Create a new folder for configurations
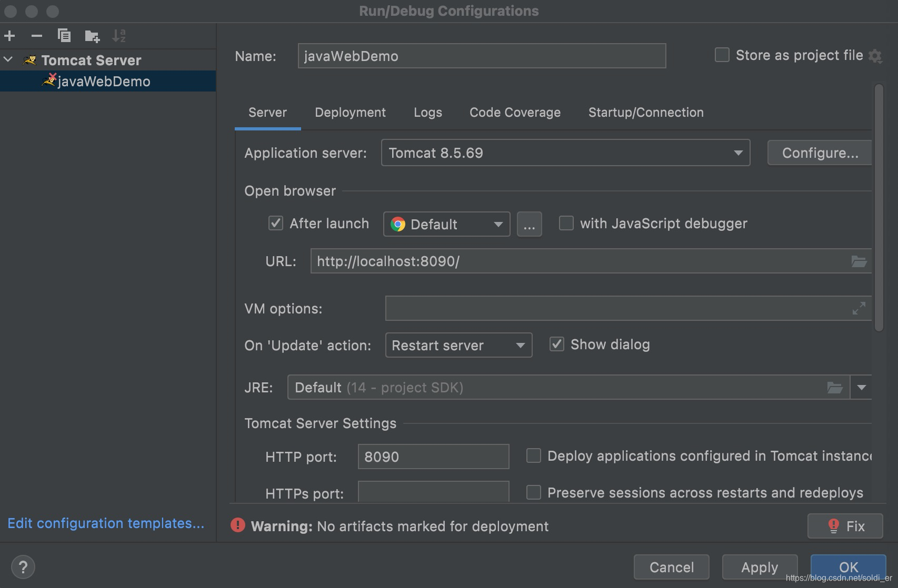 tap(92, 36)
